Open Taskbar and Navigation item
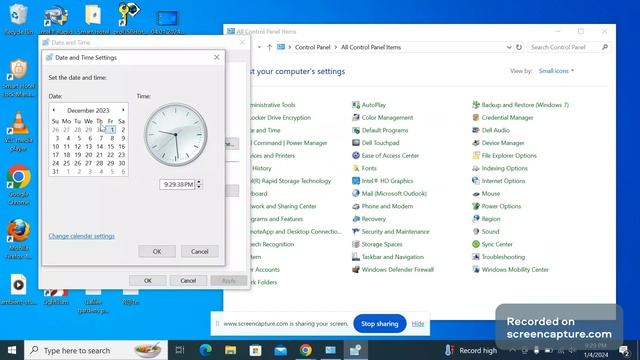The width and height of the screenshot is (640, 360). point(388,257)
